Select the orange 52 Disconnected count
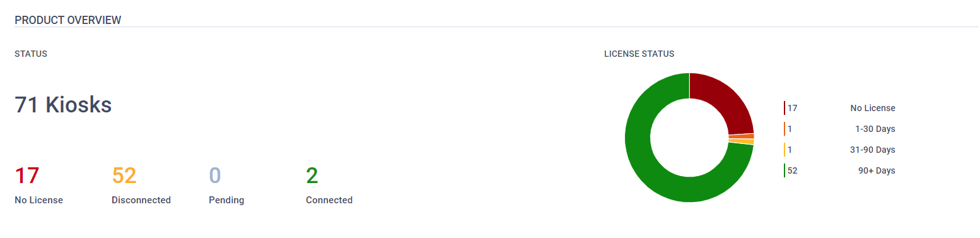 124,176
